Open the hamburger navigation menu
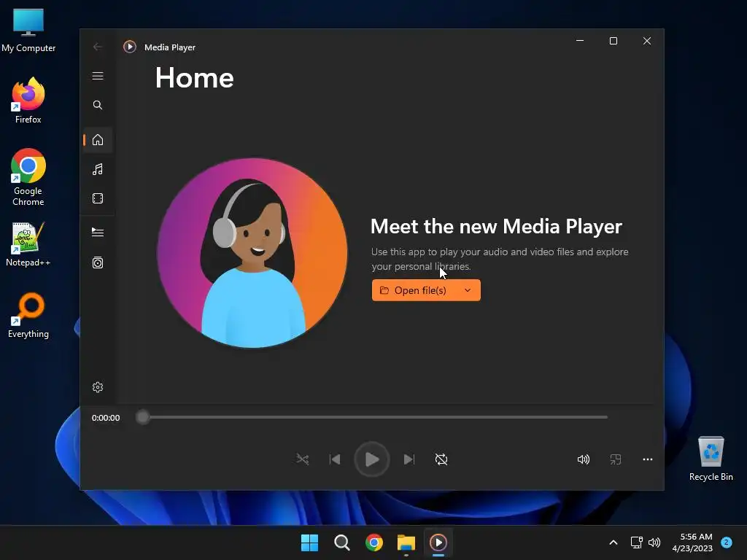747x560 pixels. (x=98, y=76)
